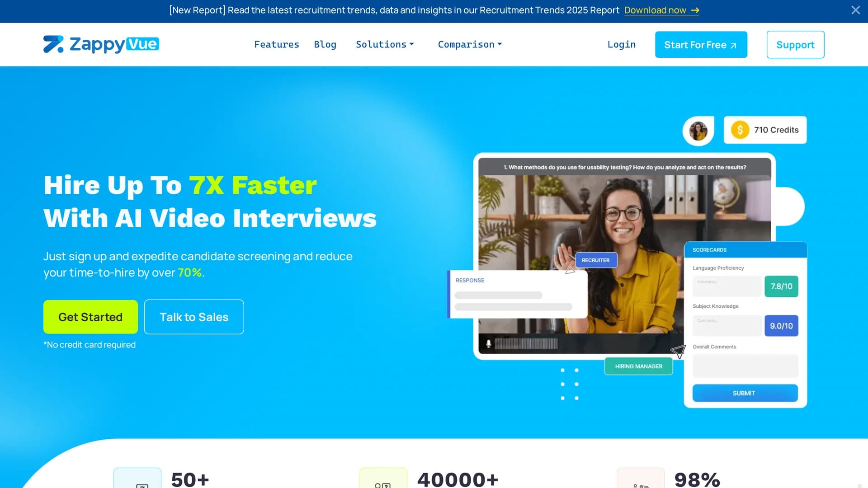Click the arrow after Download now

click(695, 10)
